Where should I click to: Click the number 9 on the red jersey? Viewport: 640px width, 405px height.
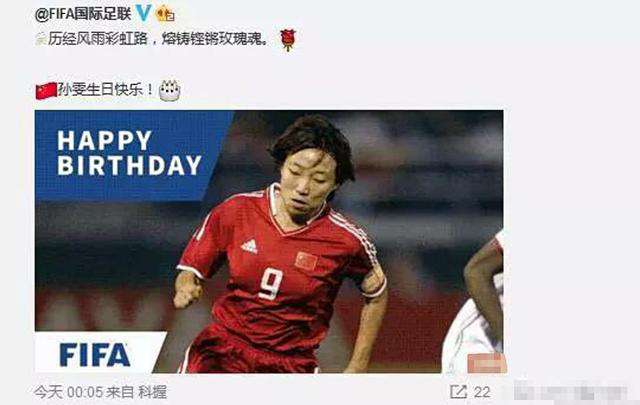pos(271,284)
